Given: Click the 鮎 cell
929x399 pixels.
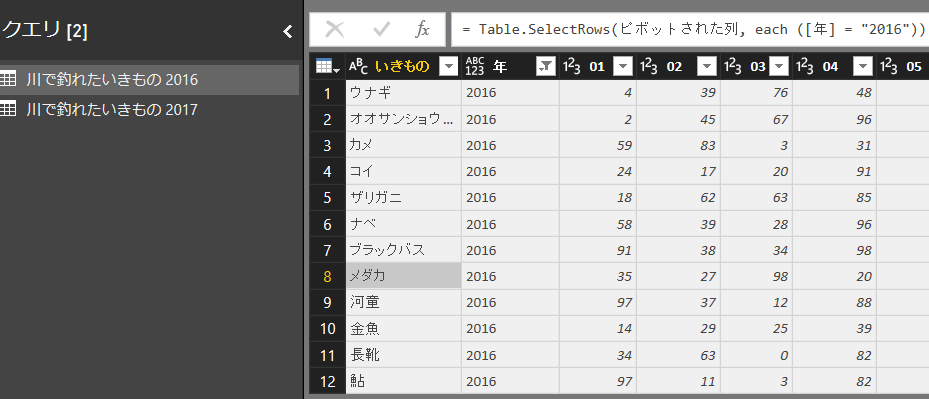Looking at the screenshot, I should 403,381.
